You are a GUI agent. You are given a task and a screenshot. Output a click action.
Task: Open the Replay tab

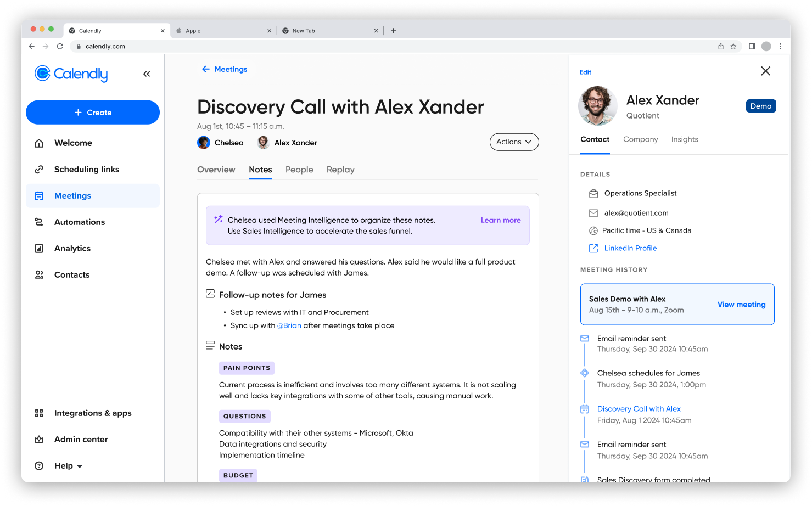click(x=340, y=170)
